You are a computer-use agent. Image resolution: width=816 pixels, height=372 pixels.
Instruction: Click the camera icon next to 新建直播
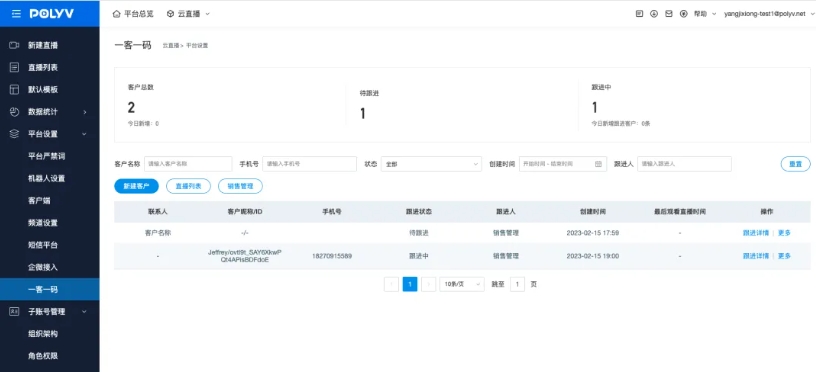pos(15,45)
